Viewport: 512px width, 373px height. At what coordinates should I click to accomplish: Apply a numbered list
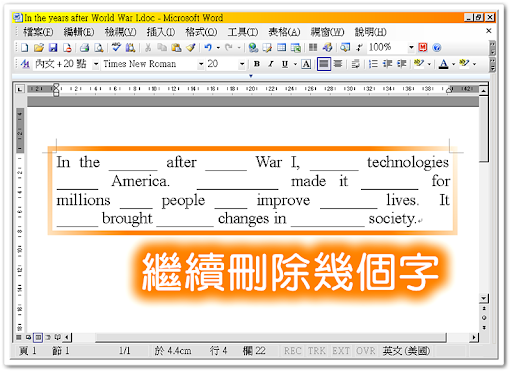pyautogui.click(x=373, y=64)
